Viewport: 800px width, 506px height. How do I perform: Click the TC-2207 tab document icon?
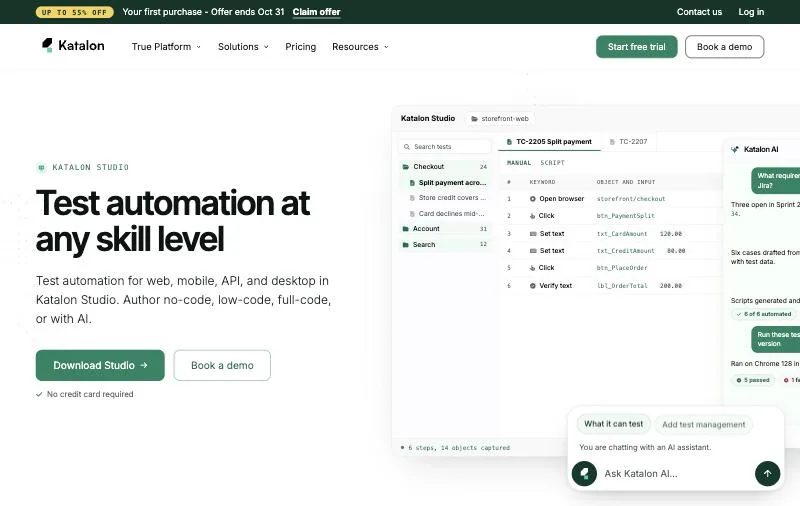click(x=612, y=142)
